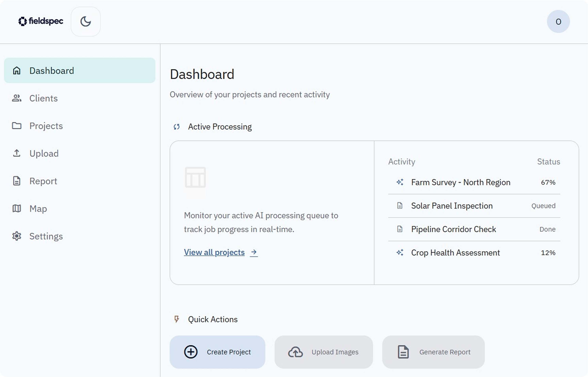The image size is (588, 377).
Task: Follow the View all projects link
Action: (214, 252)
